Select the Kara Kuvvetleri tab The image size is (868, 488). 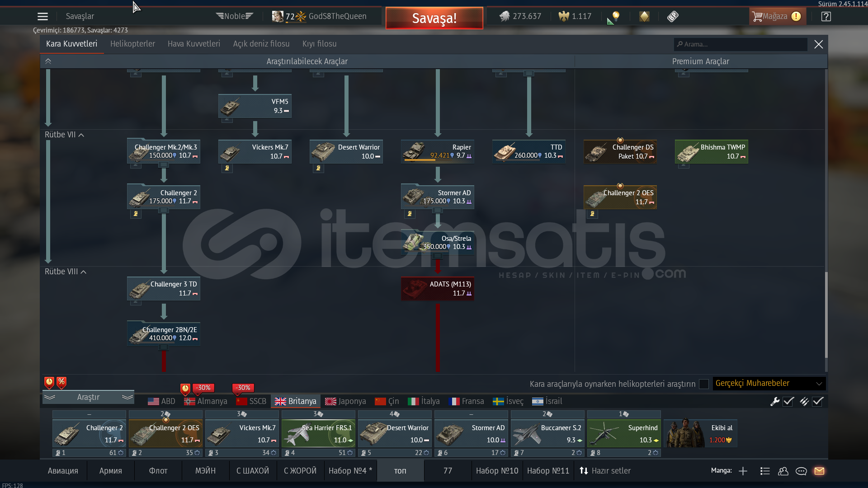click(x=72, y=44)
